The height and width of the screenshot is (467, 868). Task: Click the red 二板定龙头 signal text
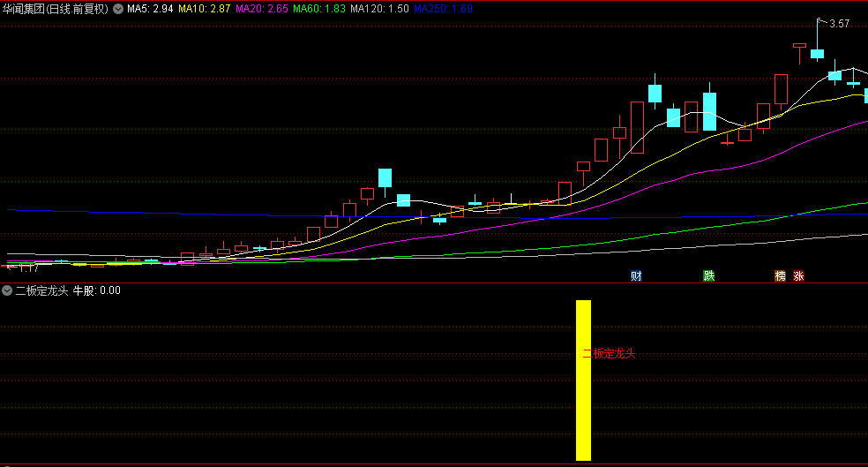(609, 353)
